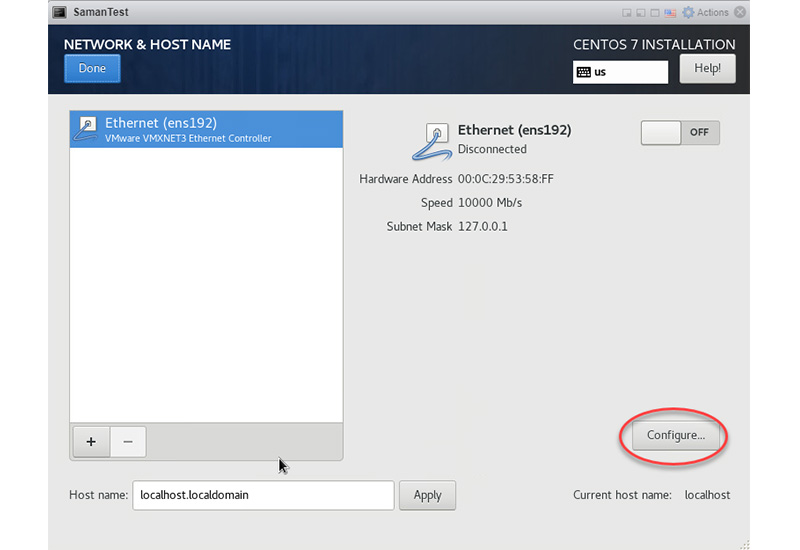This screenshot has height=550, width=800.
Task: Click the console icon beside SamanTest title
Action: point(59,12)
